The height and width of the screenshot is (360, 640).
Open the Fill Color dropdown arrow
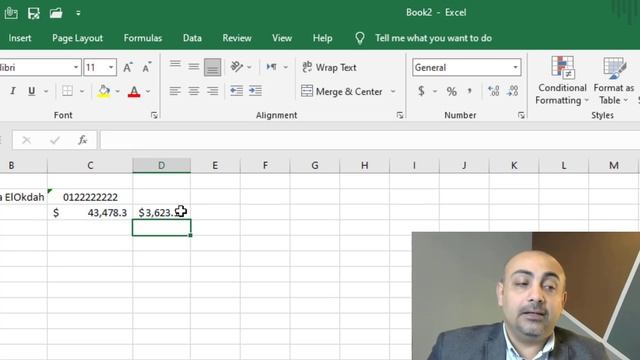pyautogui.click(x=118, y=91)
